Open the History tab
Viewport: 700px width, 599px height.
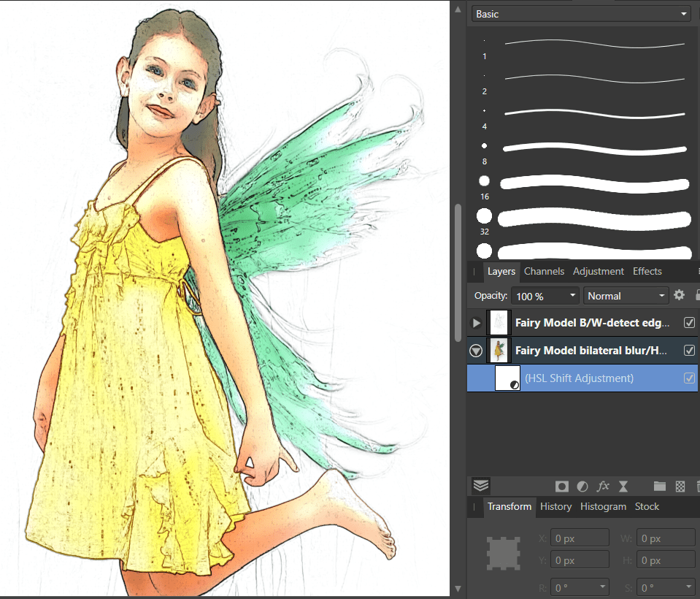point(555,506)
